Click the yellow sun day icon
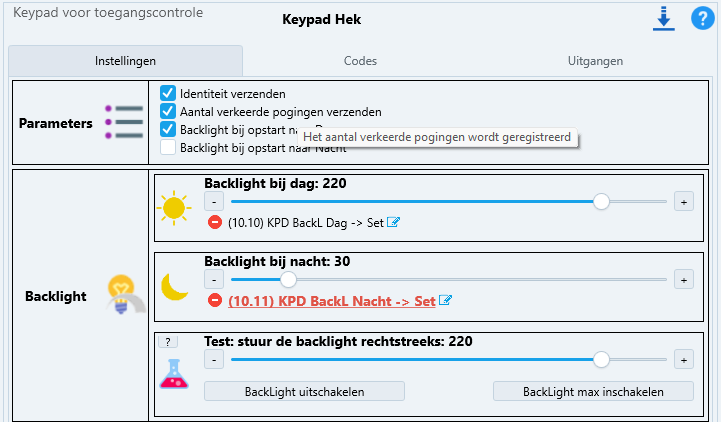The width and height of the screenshot is (721, 422). click(x=174, y=208)
